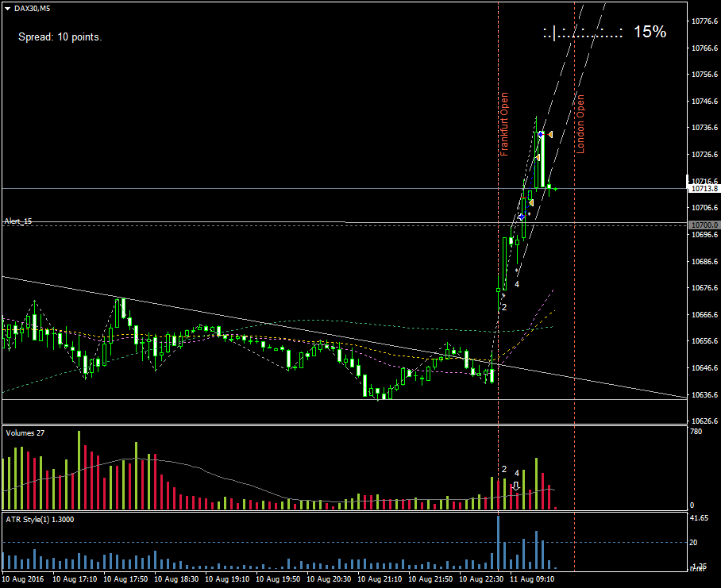Click the orange '4' label on price chart

click(517, 284)
